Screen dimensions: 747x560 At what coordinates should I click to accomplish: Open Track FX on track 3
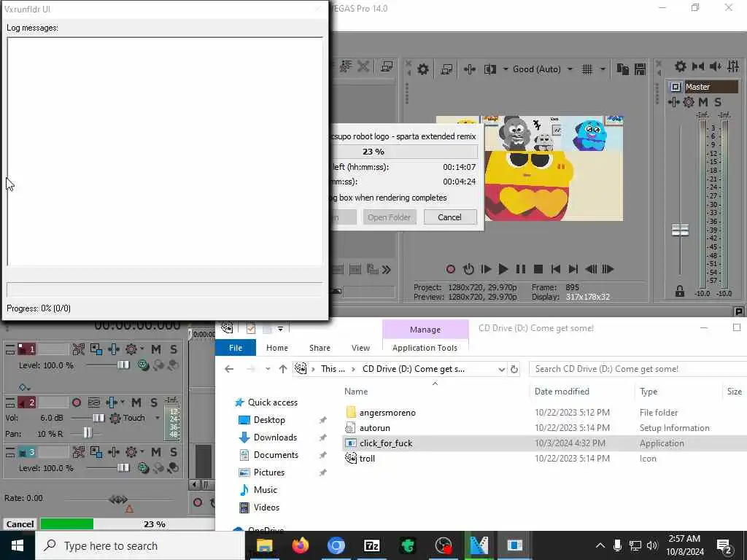113,452
